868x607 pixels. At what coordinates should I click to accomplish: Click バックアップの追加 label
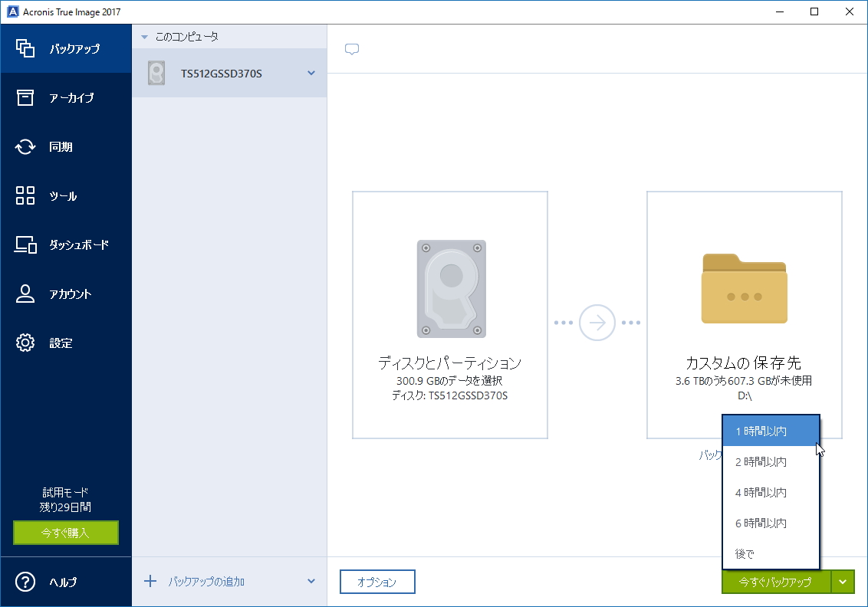coord(206,582)
